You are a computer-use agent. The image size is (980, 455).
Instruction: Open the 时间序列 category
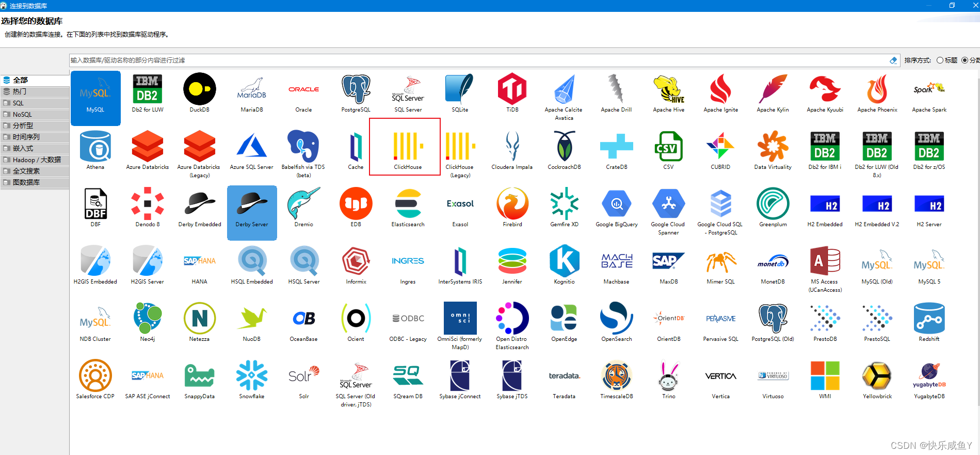pos(35,137)
